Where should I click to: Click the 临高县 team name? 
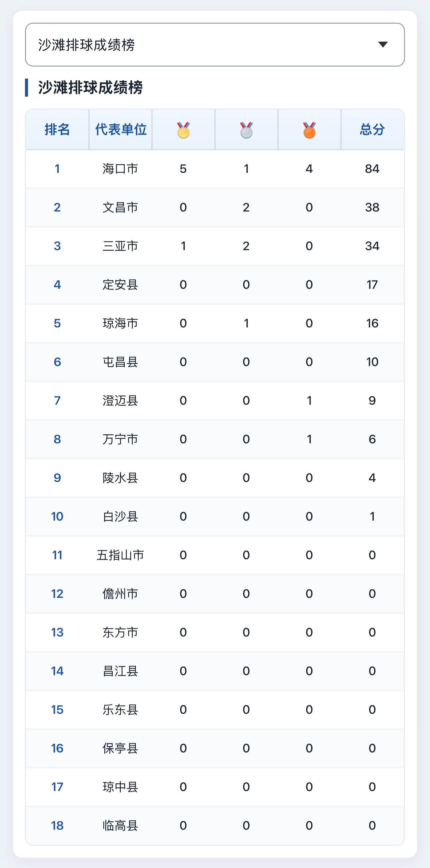pos(120,826)
